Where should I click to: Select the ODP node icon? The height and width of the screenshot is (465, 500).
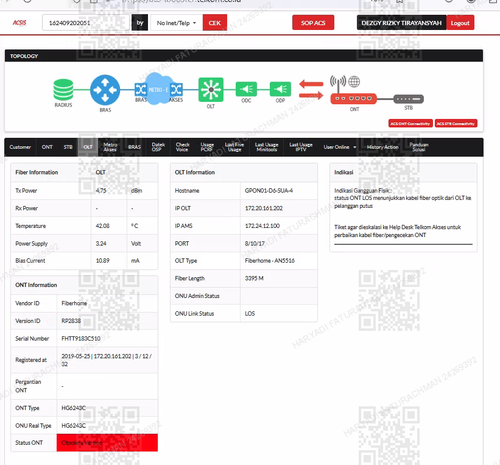pyautogui.click(x=280, y=89)
